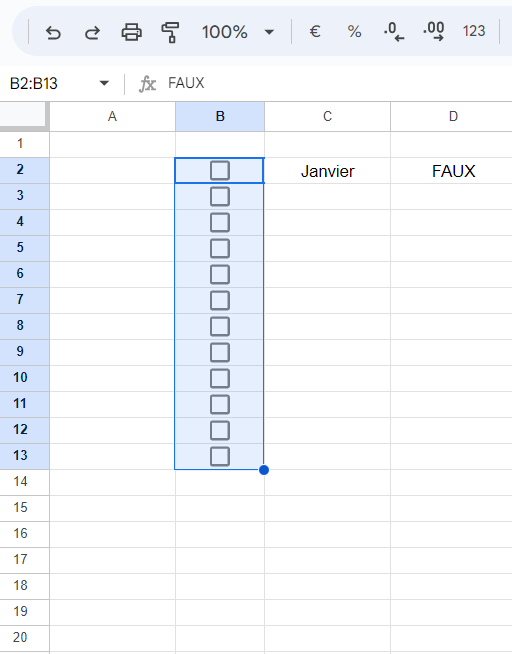512x654 pixels.
Task: Tick the checkbox in row 2
Action: point(220,171)
